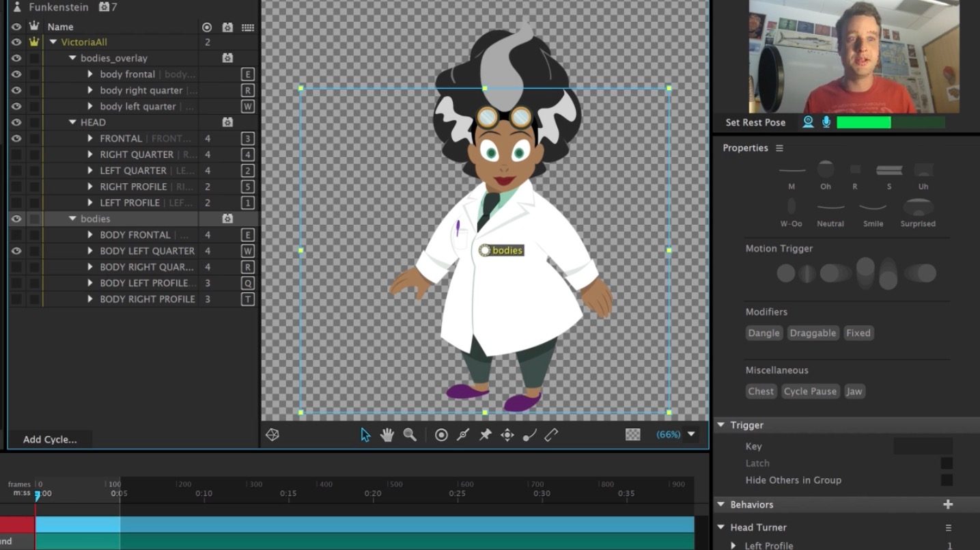Hide the VictoriaAll puppet layer
The width and height of the screenshot is (980, 550).
click(16, 42)
